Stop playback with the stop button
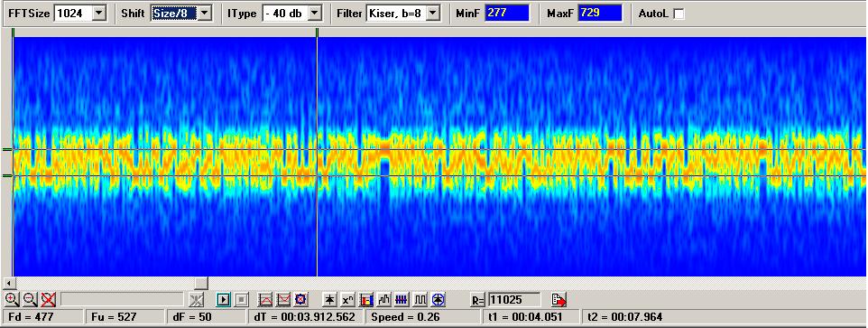868x328 pixels. (241, 300)
